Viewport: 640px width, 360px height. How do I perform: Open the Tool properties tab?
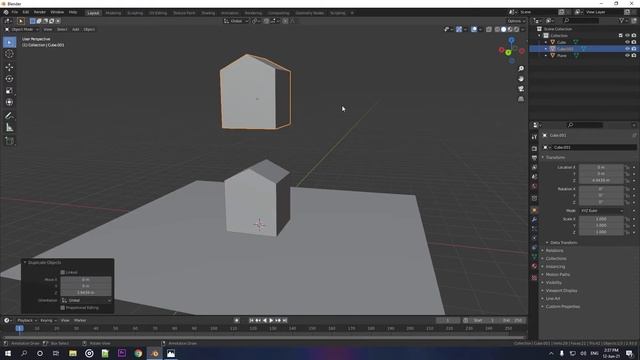click(x=534, y=137)
